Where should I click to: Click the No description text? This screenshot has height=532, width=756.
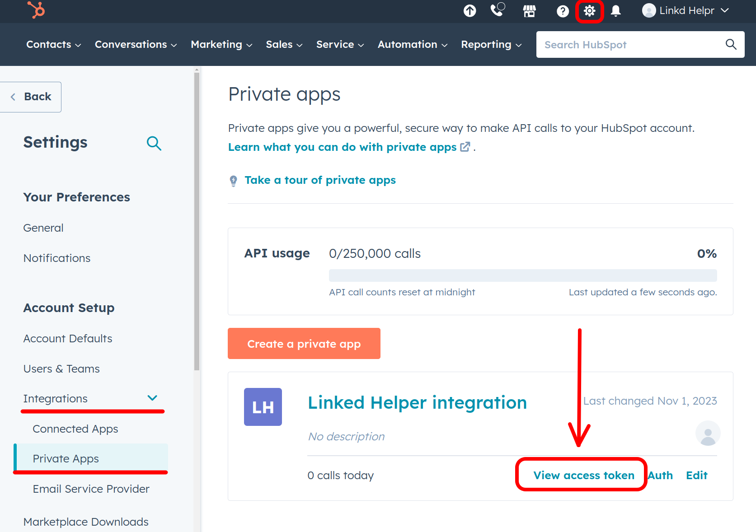click(x=346, y=436)
